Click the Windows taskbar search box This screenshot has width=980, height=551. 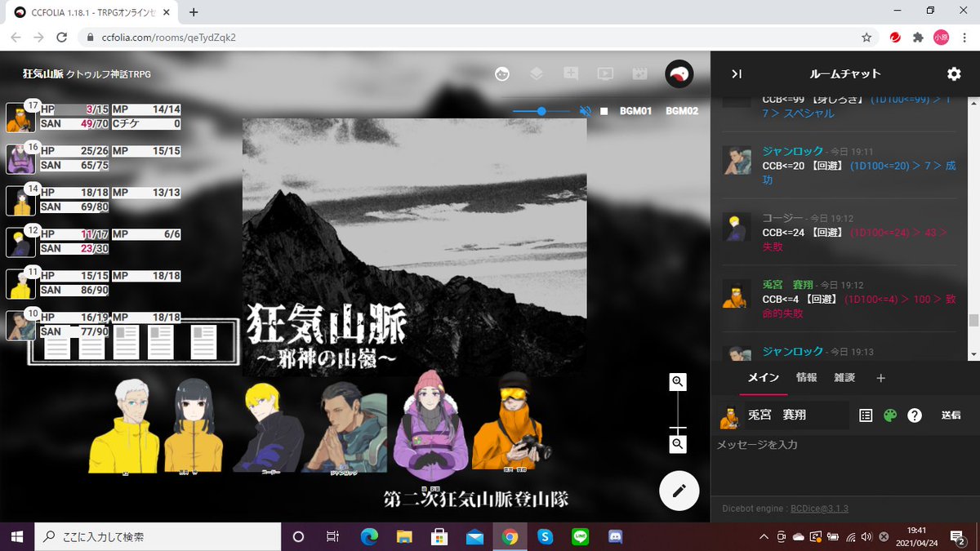tap(156, 536)
